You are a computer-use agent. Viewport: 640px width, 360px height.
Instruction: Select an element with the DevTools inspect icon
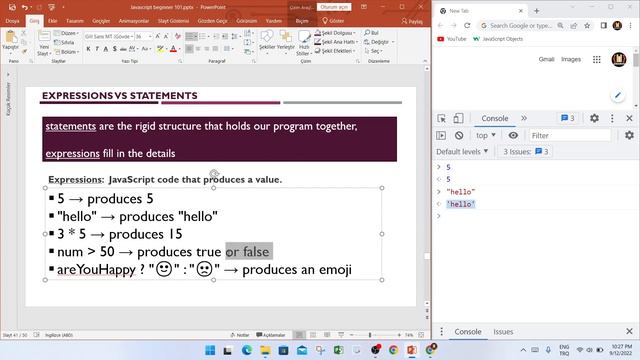(441, 118)
